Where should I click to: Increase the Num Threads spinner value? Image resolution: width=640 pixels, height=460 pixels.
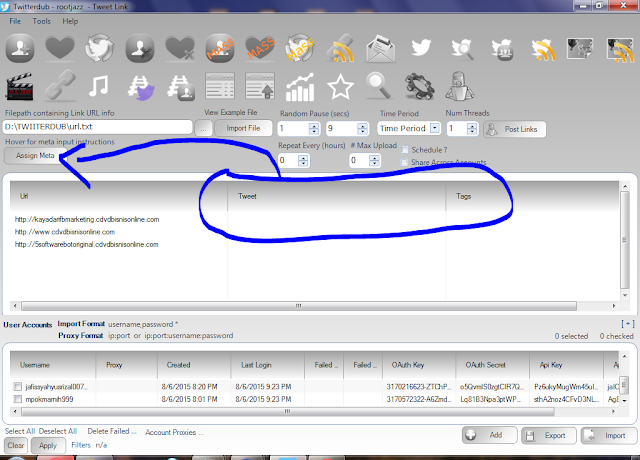(472, 126)
